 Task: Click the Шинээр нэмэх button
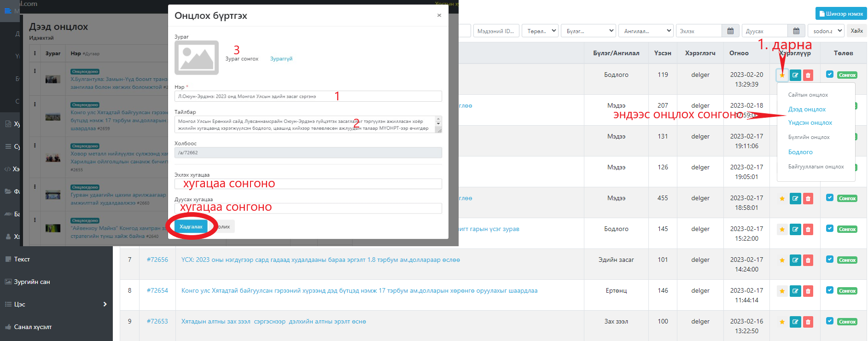841,14
